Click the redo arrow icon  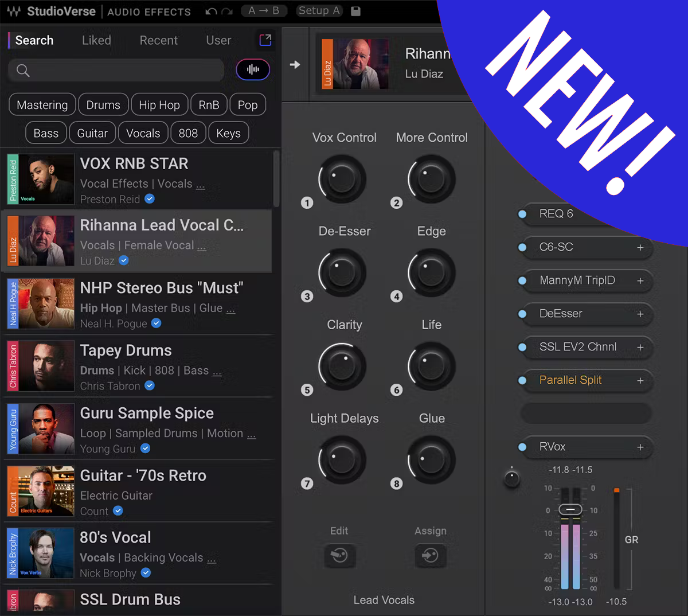click(227, 11)
